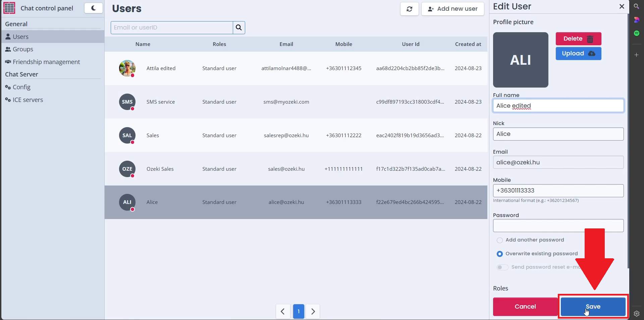The image size is (644, 320).
Task: Click the refresh users list icon
Action: click(x=409, y=9)
